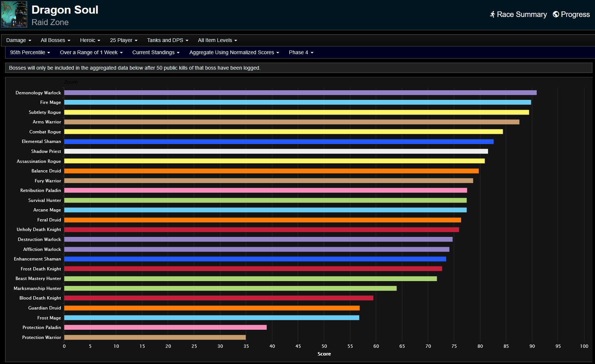The width and height of the screenshot is (595, 364).
Task: Open the Damage metric dropdown
Action: click(x=18, y=40)
